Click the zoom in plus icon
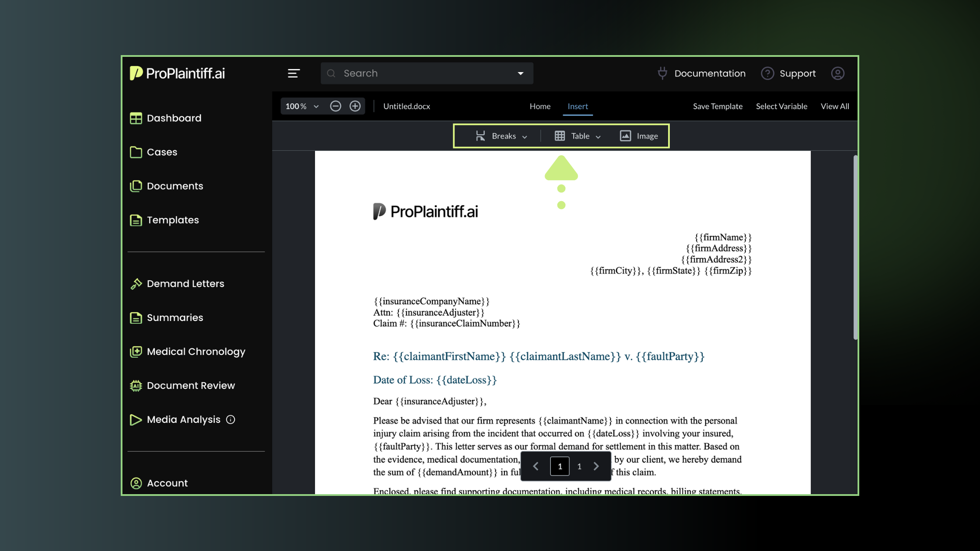Screen dimensions: 980x551 click(355, 106)
